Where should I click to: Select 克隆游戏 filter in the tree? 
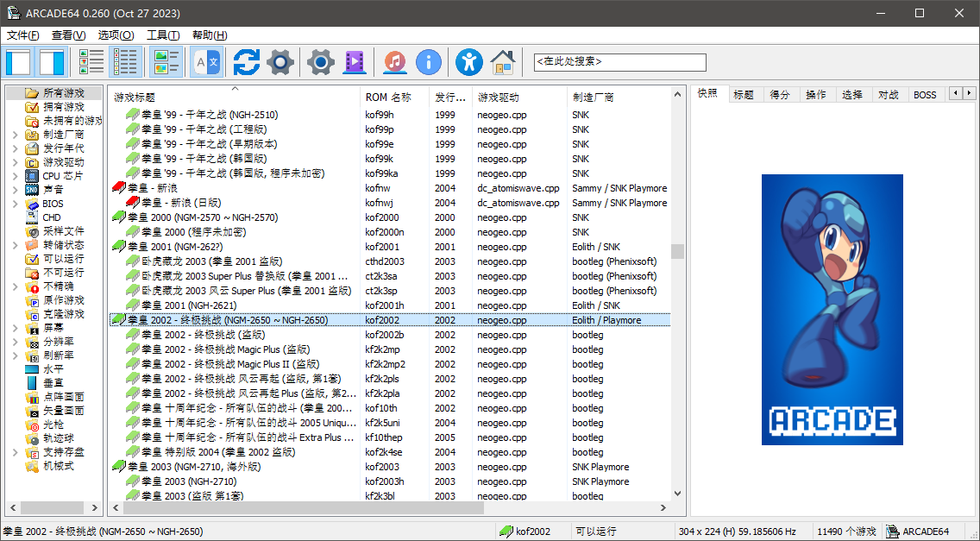point(63,314)
